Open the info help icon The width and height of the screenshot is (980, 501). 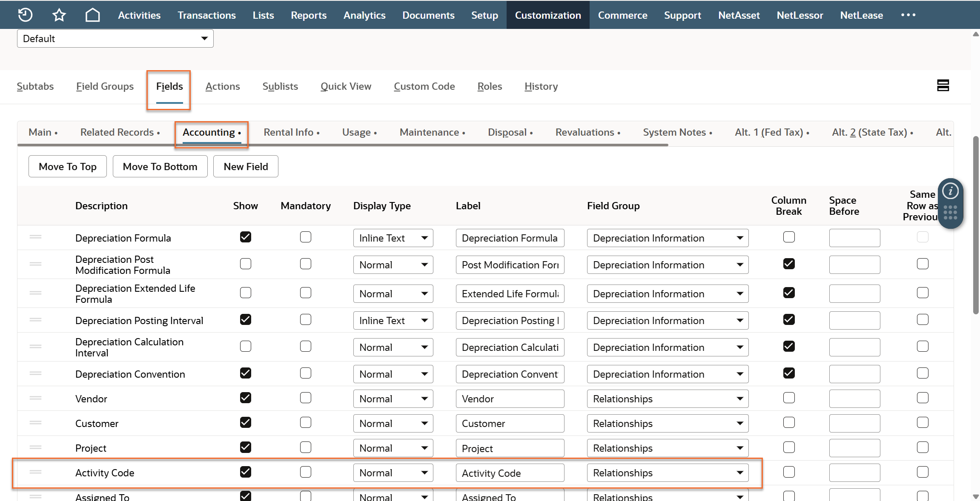950,191
